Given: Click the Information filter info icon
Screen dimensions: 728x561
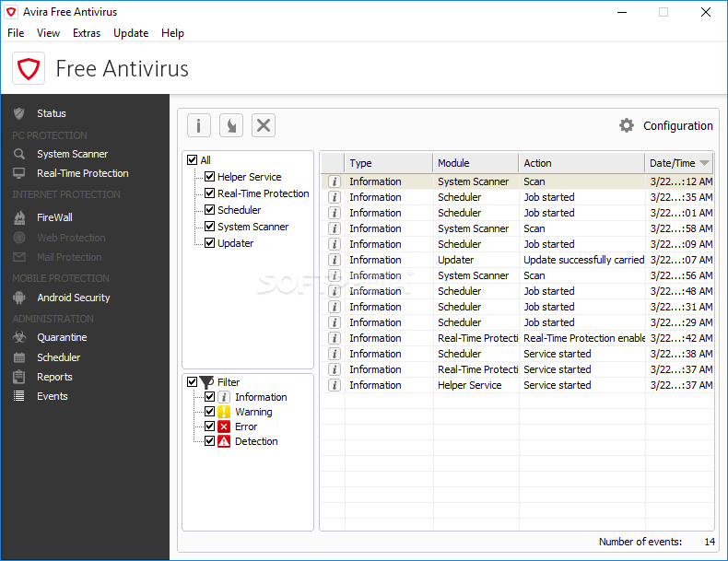Looking at the screenshot, I should point(224,397).
